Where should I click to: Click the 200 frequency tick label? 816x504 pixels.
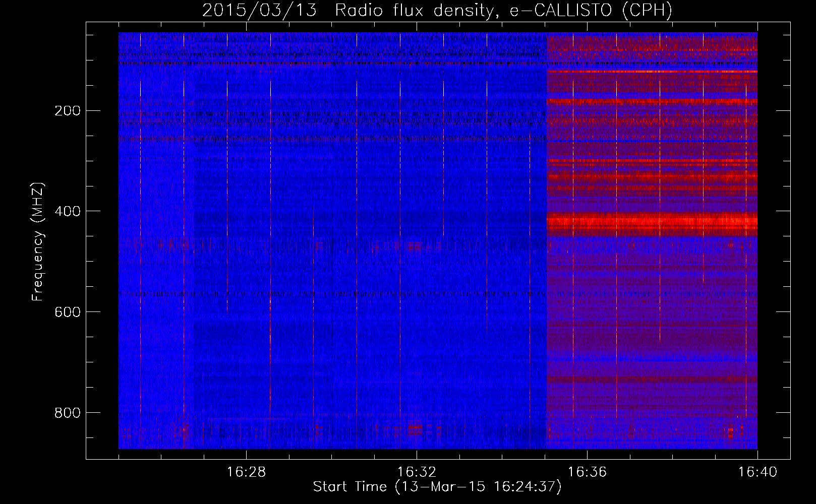coord(67,110)
